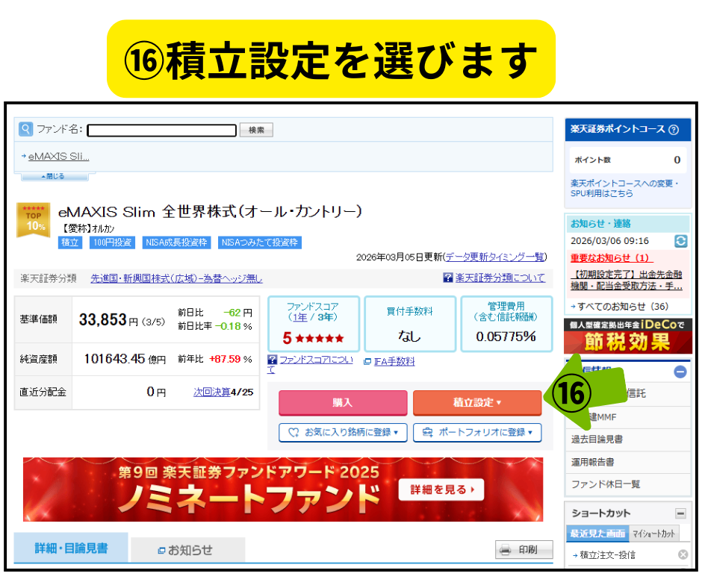The image size is (702, 588).
Task: Click the TOP 10% gold badge
Action: click(33, 219)
